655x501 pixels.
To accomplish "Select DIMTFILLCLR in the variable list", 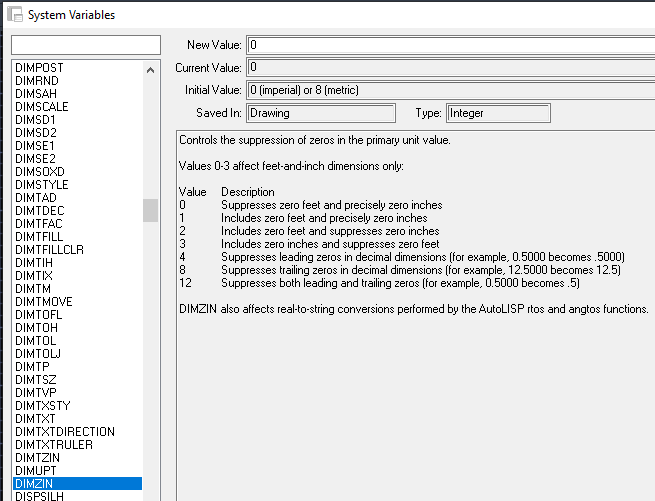I will pos(77,249).
